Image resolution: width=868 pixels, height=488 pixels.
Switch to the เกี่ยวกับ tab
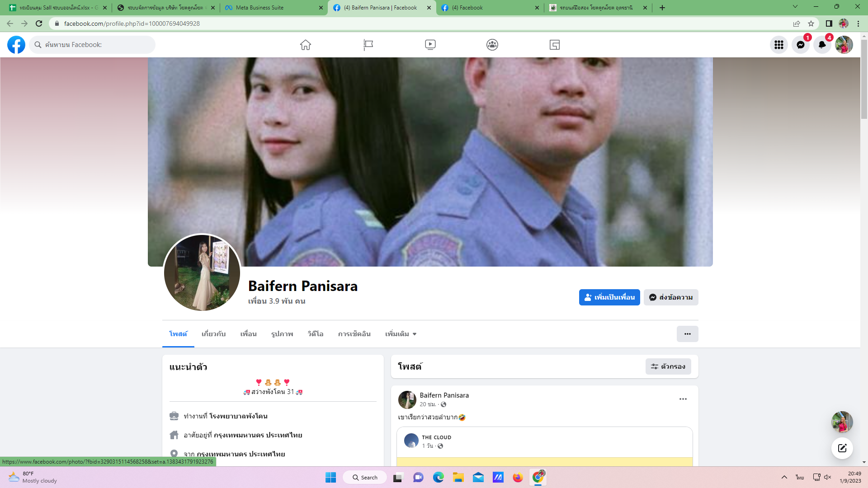pyautogui.click(x=213, y=334)
